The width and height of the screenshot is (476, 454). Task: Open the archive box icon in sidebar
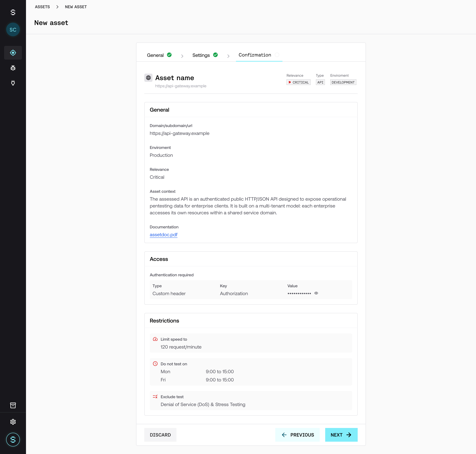click(x=13, y=405)
